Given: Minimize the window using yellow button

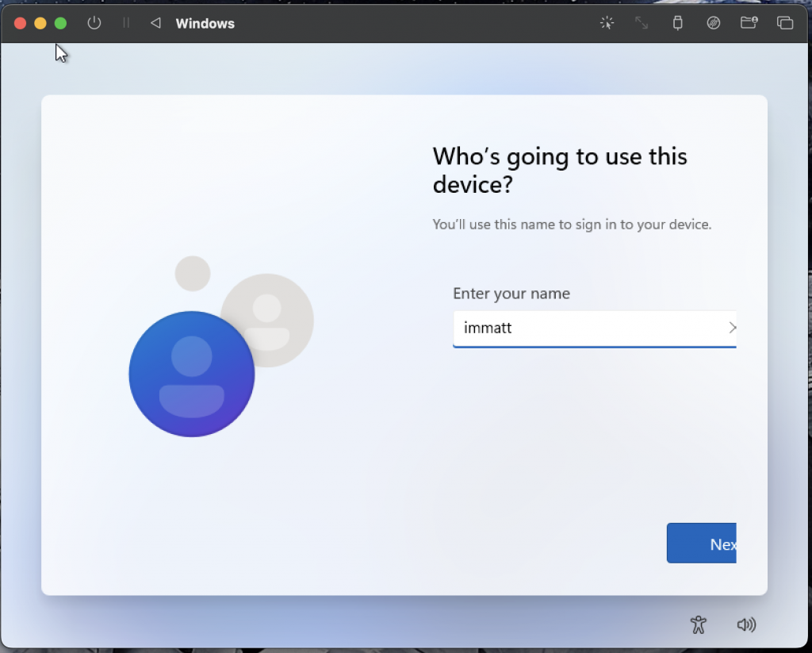Looking at the screenshot, I should (40, 23).
